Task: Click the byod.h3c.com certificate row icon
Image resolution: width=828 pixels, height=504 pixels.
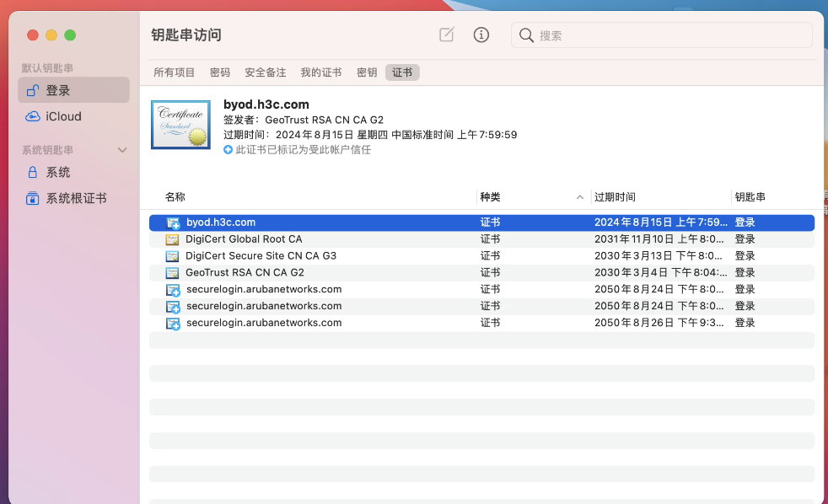Action: [x=173, y=223]
